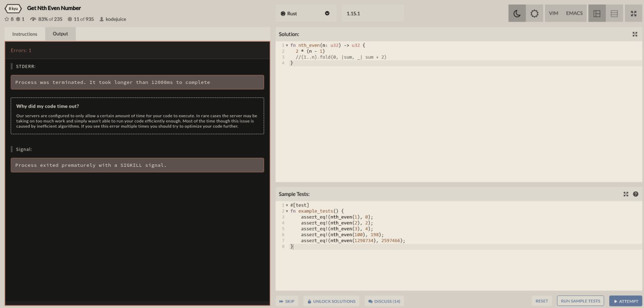The height and width of the screenshot is (308, 644).
Task: Click the Rust logo in the language selector
Action: click(283, 14)
